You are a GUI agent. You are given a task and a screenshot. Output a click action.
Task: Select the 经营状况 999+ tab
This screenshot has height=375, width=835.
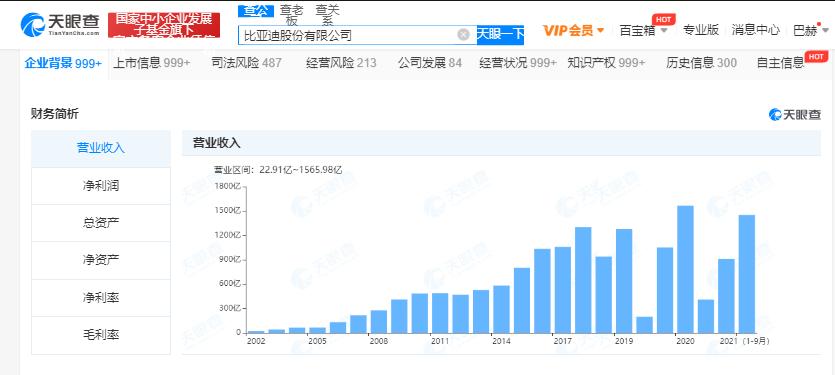click(518, 63)
